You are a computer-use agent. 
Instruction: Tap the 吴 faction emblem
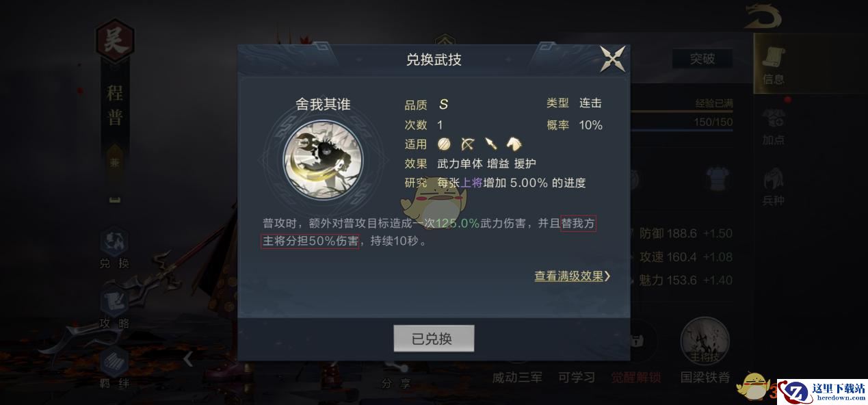pyautogui.click(x=114, y=41)
